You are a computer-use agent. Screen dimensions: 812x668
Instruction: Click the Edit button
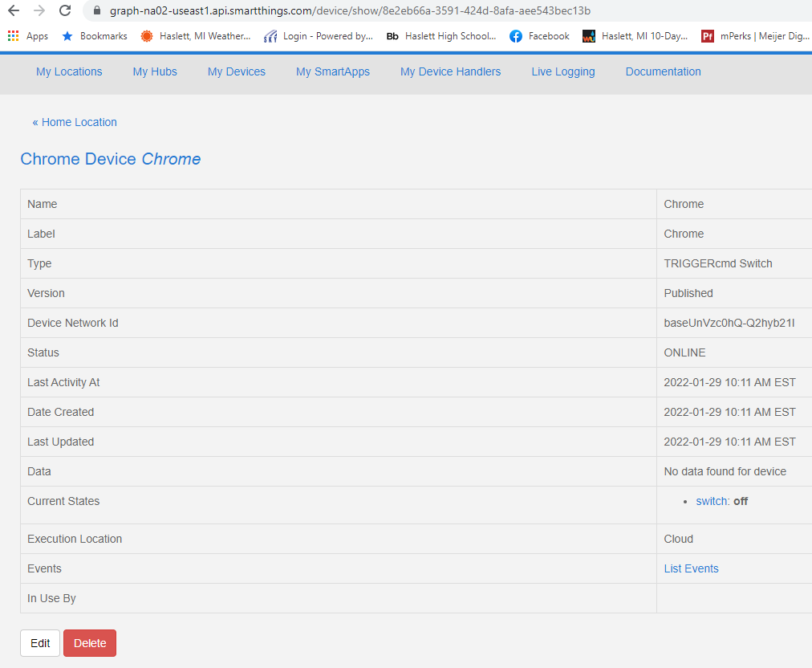pyautogui.click(x=40, y=643)
